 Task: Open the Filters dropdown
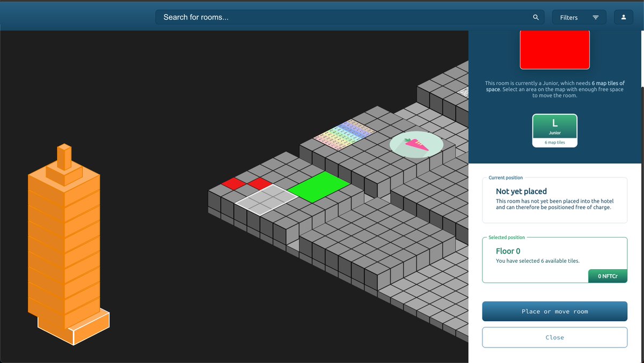[579, 17]
